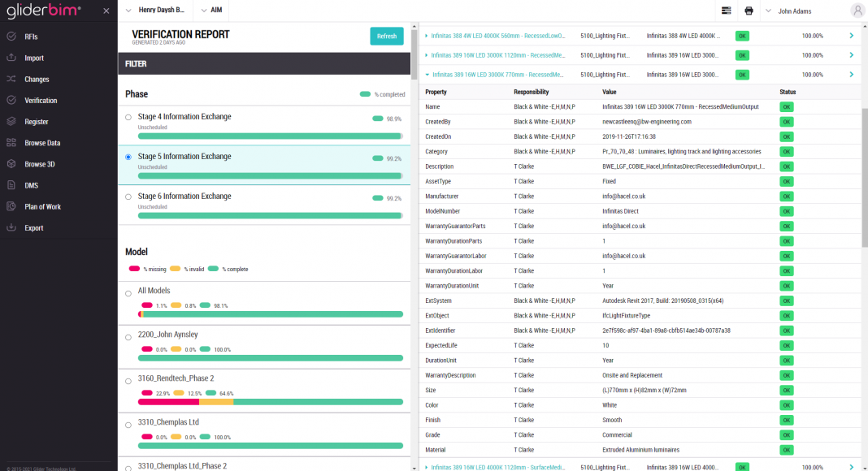Click the FILTER header bar
Screen dimensions: 868x471
264,63
